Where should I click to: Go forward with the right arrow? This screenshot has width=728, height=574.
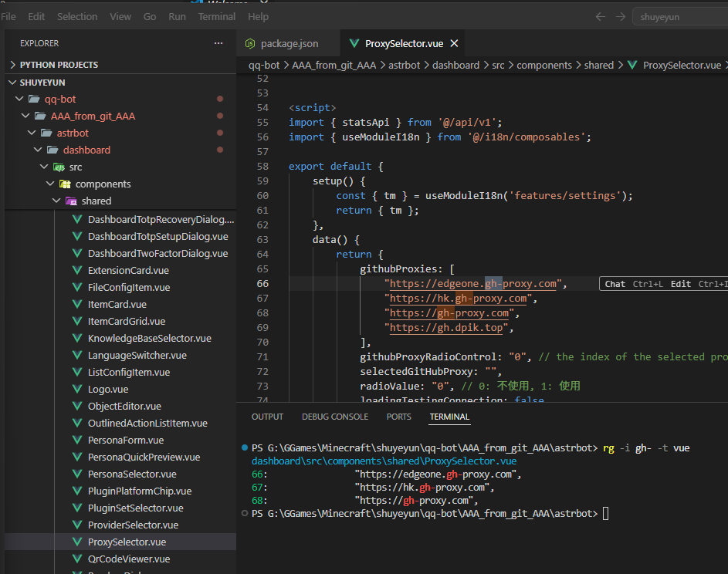(621, 17)
